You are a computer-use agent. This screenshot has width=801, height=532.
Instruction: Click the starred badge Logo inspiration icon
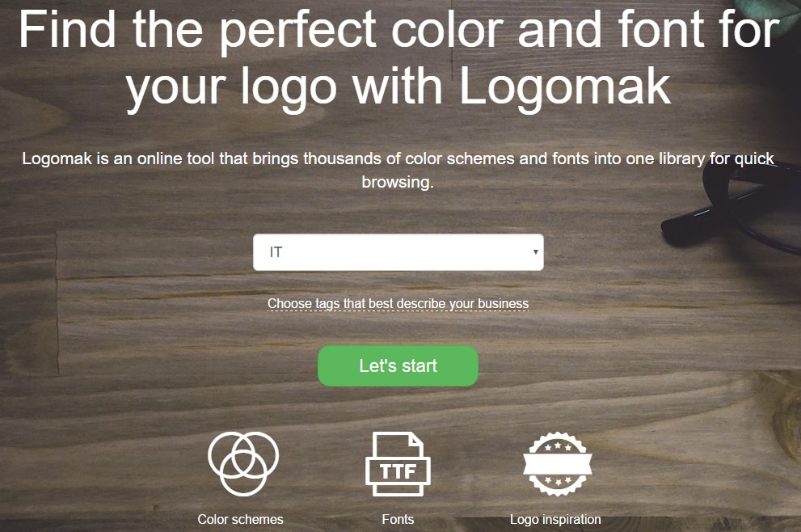pos(558,463)
